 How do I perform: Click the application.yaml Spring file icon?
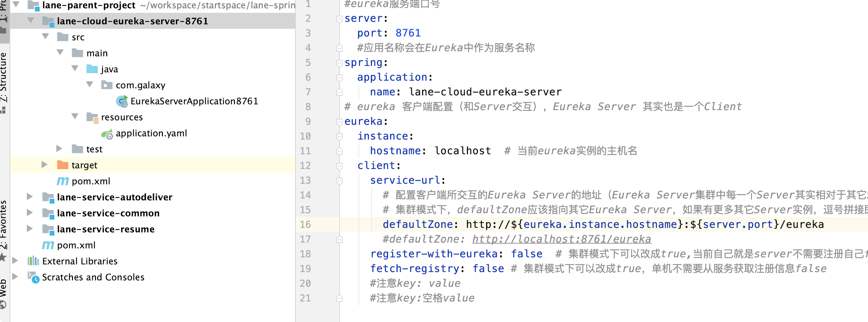(107, 133)
